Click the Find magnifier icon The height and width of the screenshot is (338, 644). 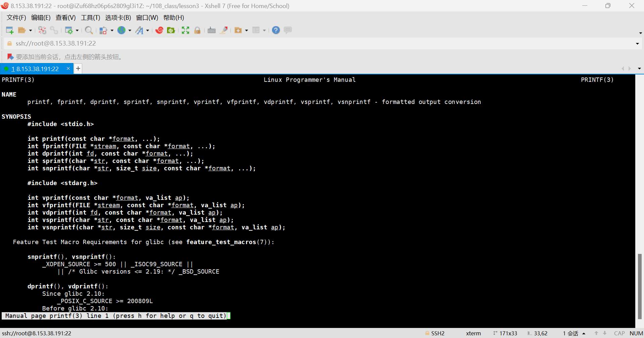tap(89, 31)
